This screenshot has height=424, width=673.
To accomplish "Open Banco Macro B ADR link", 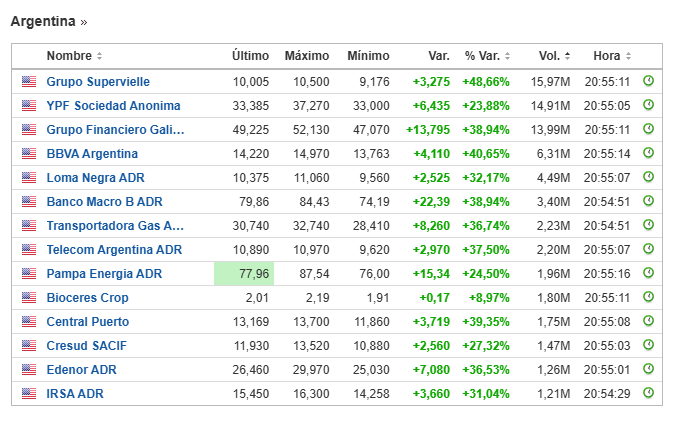I will (104, 202).
